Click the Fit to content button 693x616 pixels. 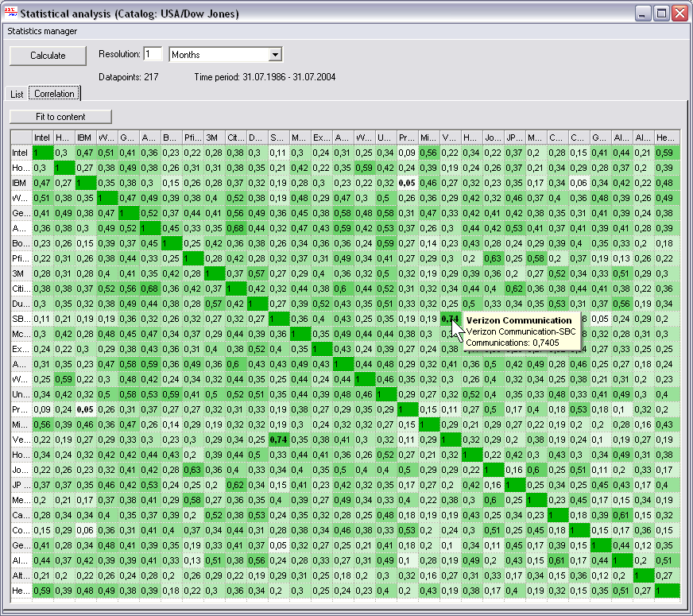click(x=60, y=117)
